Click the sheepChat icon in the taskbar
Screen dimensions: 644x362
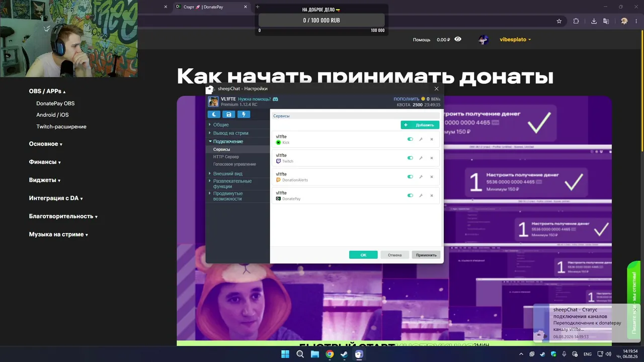click(x=359, y=354)
